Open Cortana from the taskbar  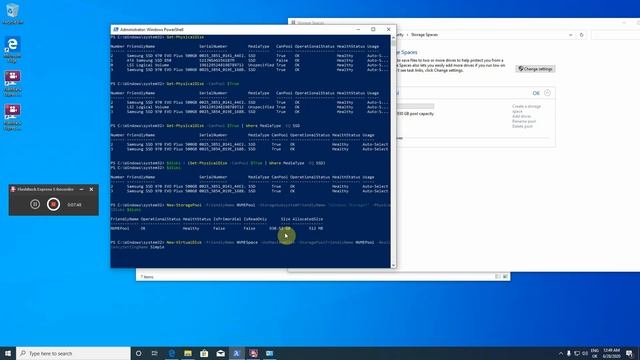(x=138, y=353)
